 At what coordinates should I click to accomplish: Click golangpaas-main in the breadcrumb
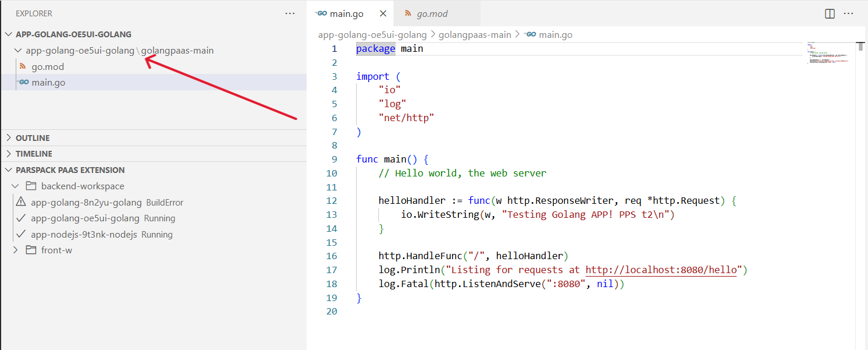pyautogui.click(x=474, y=35)
